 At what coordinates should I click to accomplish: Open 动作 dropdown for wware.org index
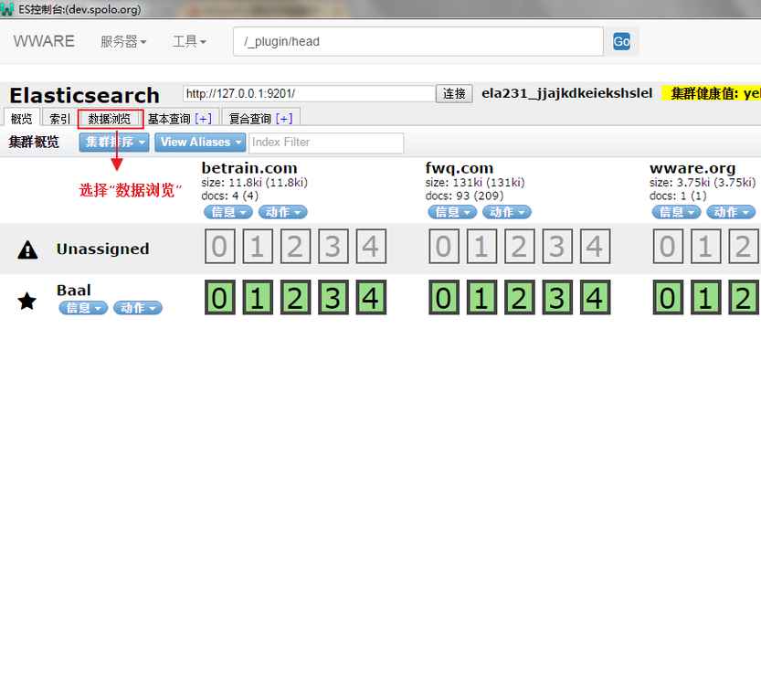tap(731, 212)
